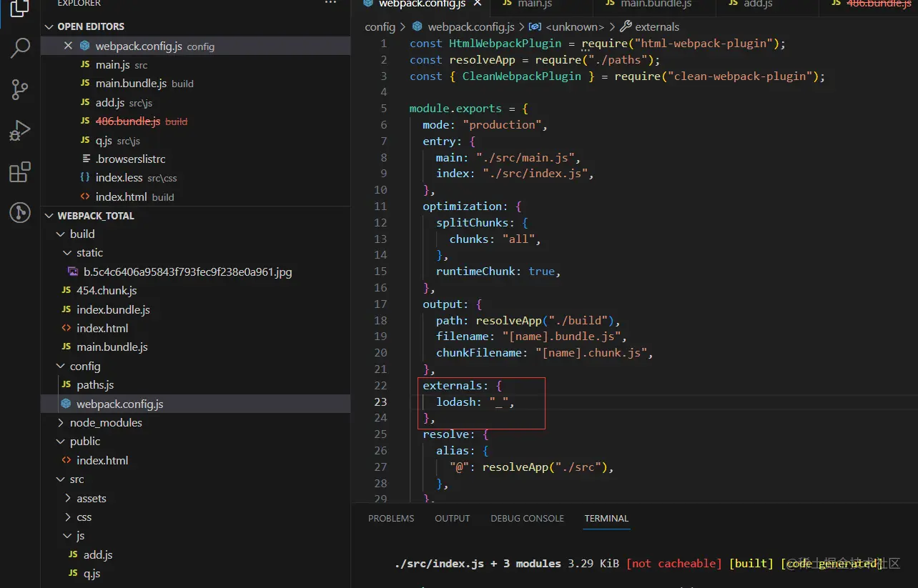Collapse the public folder

click(x=61, y=442)
